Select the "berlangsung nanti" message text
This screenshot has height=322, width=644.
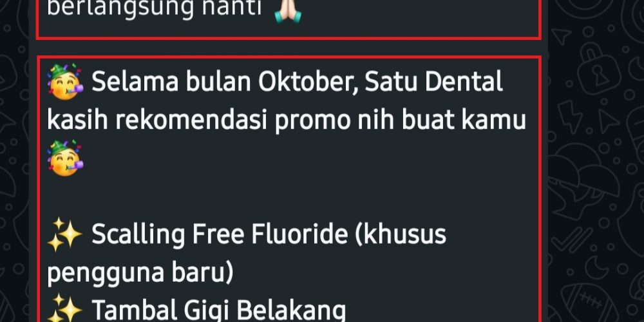[155, 8]
